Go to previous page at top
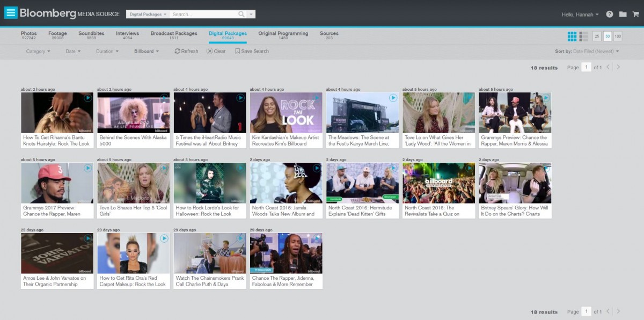 [x=608, y=67]
